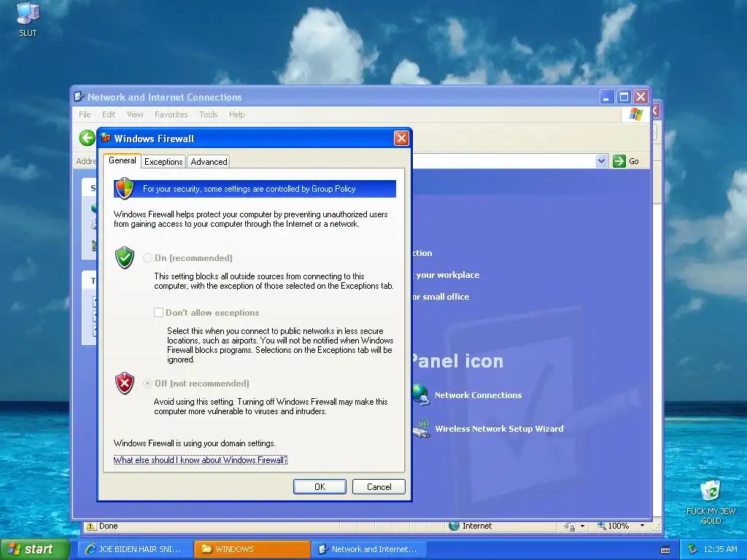Click the window resize grip in status bar
Screen dimensions: 747x560
(657, 528)
